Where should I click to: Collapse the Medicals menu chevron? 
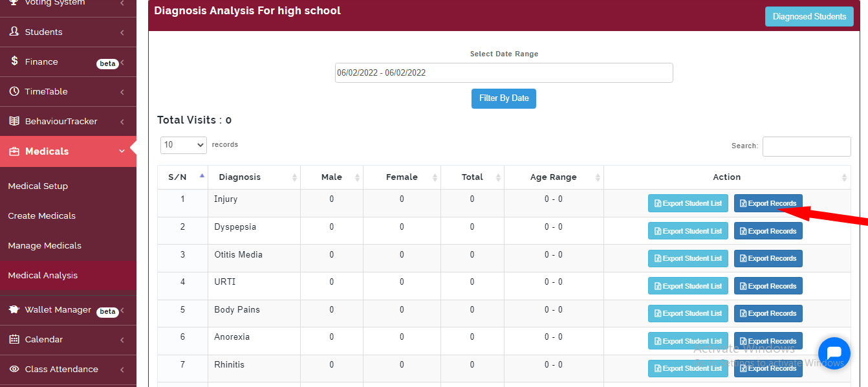point(122,151)
